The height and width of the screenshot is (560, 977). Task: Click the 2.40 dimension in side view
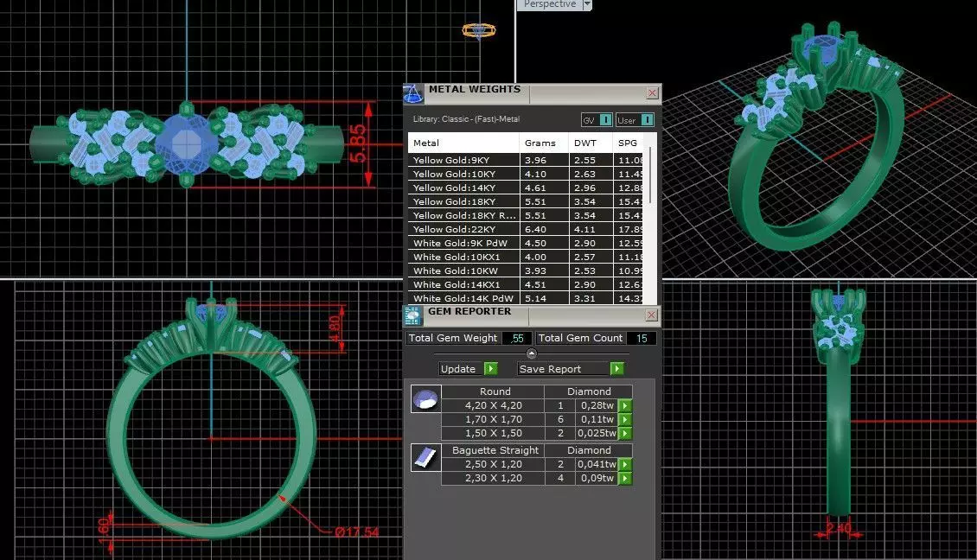click(839, 528)
